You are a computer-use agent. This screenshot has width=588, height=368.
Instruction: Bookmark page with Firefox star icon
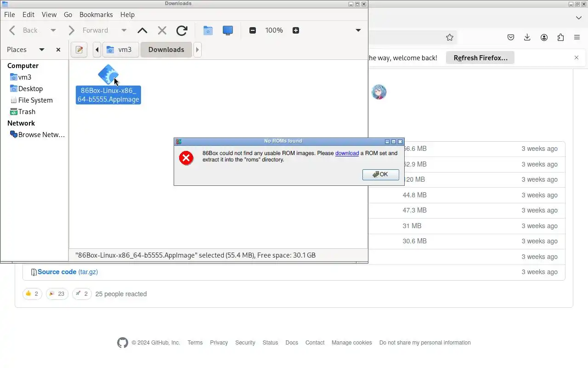click(x=450, y=37)
